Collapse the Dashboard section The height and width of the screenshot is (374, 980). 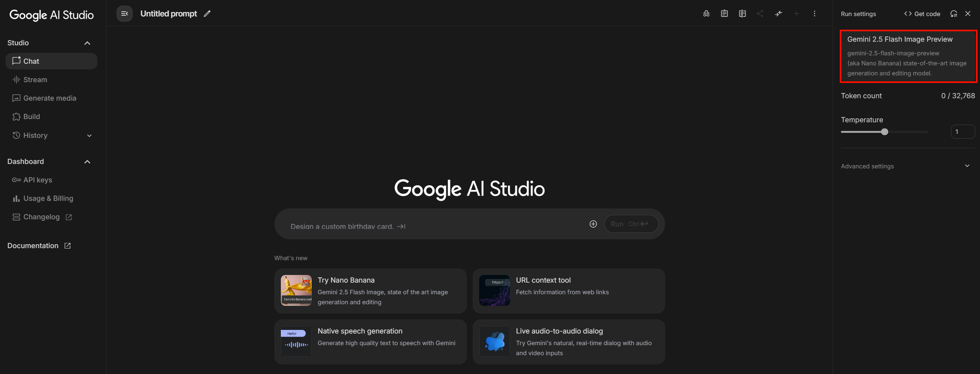[87, 162]
